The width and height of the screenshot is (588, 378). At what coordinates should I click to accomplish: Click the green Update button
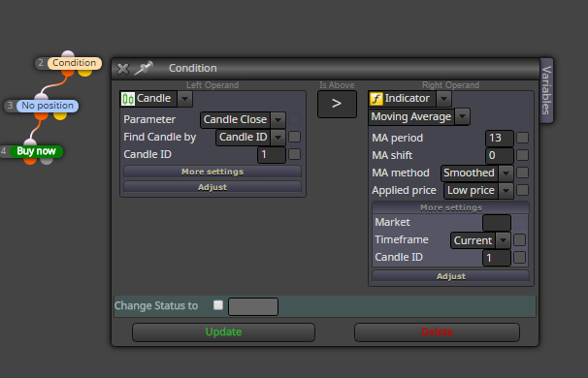coord(223,332)
